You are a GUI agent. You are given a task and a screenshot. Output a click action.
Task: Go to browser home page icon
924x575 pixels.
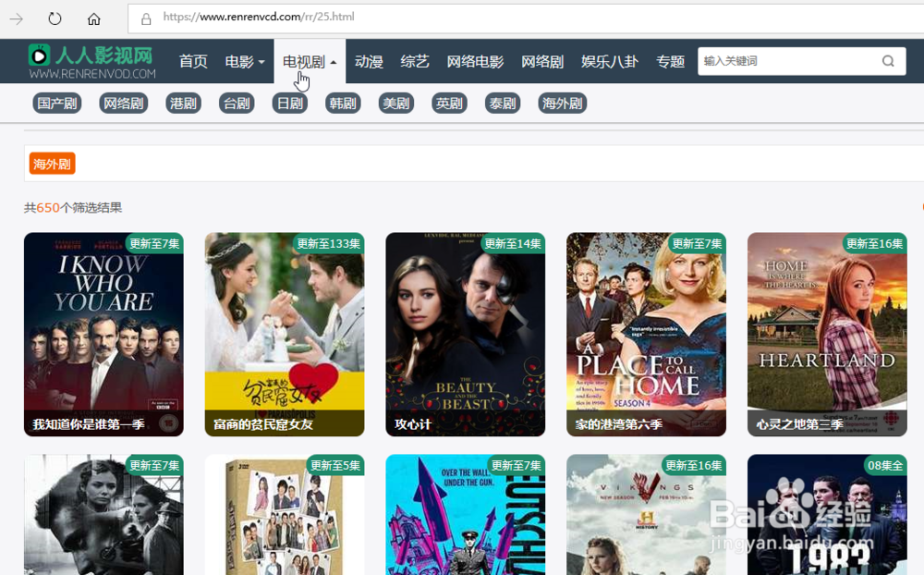click(93, 18)
